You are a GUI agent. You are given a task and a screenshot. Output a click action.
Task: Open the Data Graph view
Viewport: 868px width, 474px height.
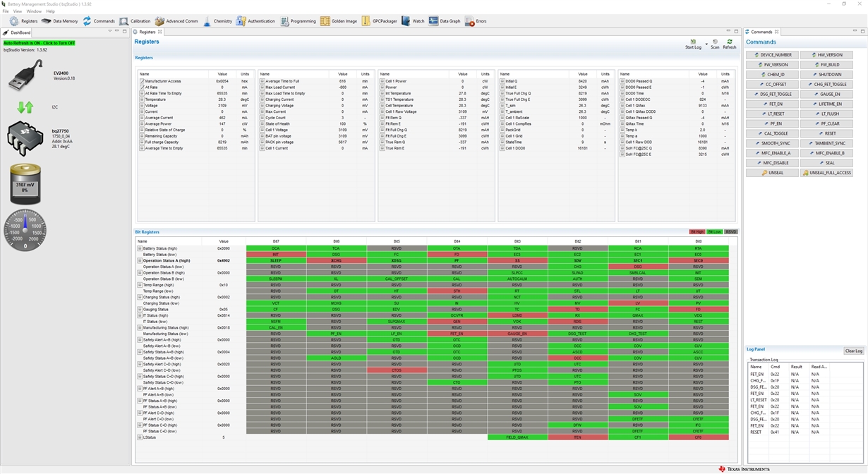click(445, 21)
